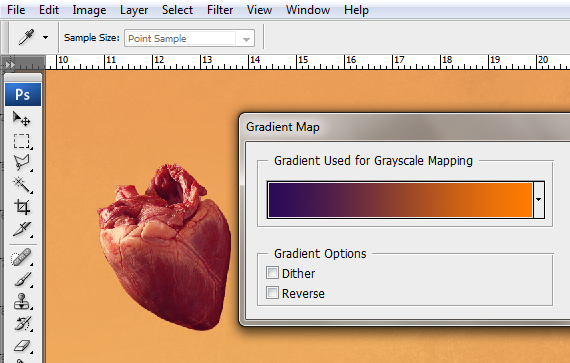Enable the Reverse checkbox
This screenshot has width=570, height=363.
[272, 293]
